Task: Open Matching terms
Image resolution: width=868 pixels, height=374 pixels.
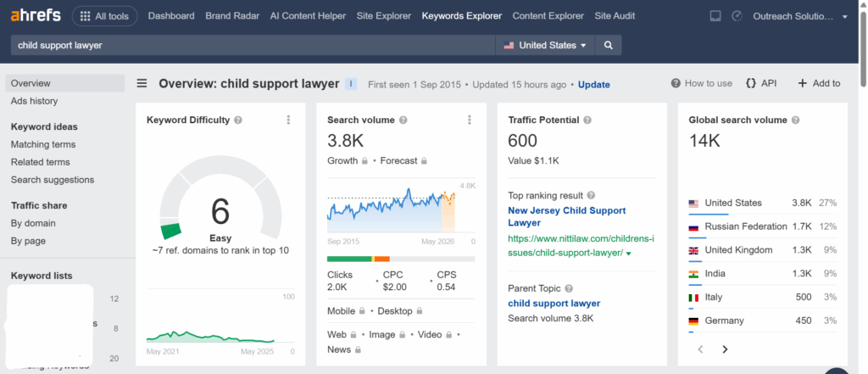Action: point(43,144)
